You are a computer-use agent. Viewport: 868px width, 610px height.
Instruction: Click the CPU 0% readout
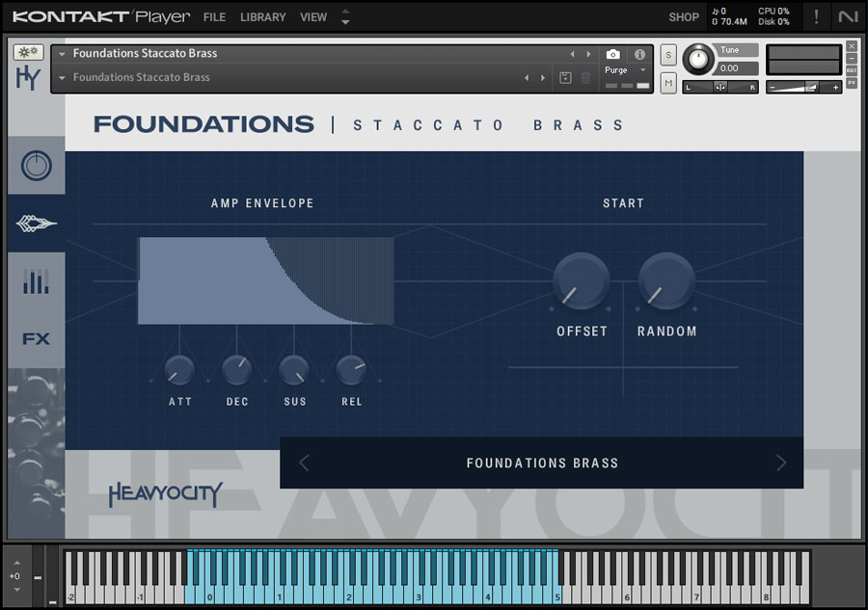[773, 11]
